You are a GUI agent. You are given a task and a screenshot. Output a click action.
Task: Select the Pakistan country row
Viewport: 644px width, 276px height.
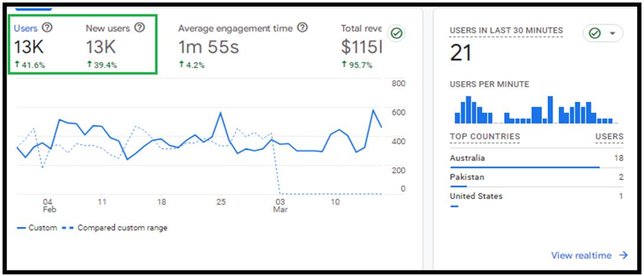pos(467,177)
